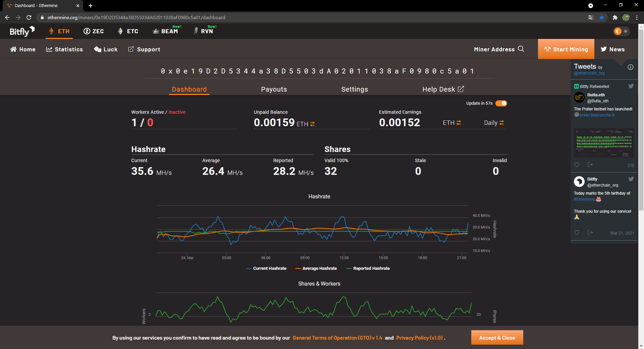Open the Help Desk external link

pyautogui.click(x=443, y=89)
